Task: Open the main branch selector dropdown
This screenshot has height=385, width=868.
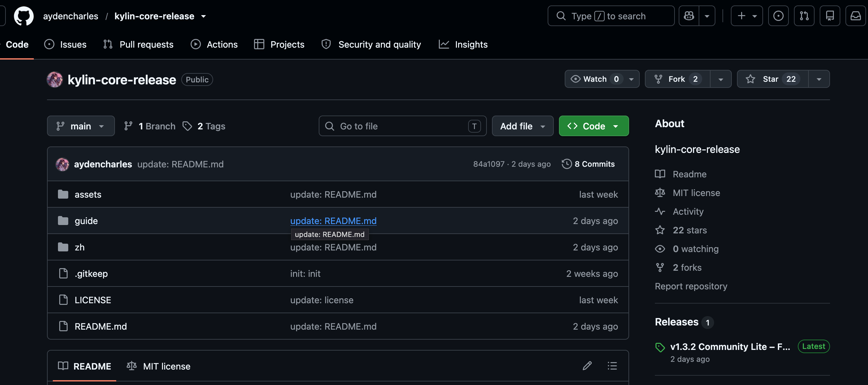Action: point(81,126)
